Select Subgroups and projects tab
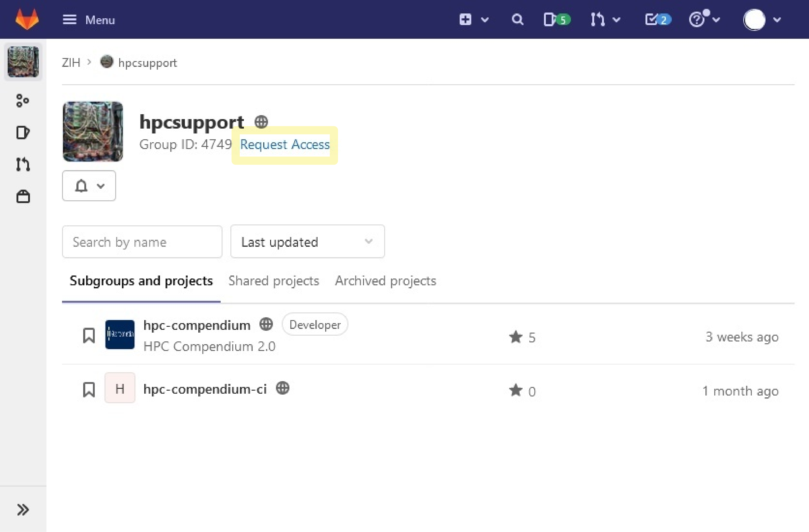Image resolution: width=809 pixels, height=532 pixels. pos(141,281)
